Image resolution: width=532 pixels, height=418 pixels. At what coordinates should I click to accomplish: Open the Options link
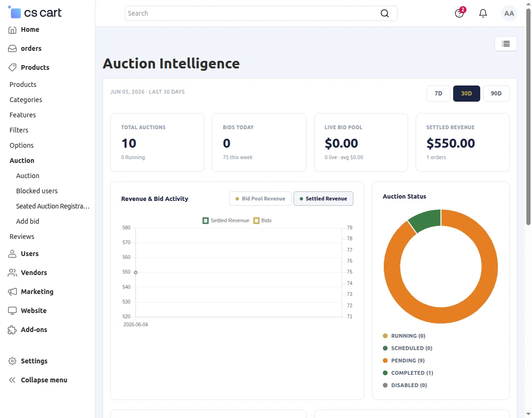click(x=21, y=145)
